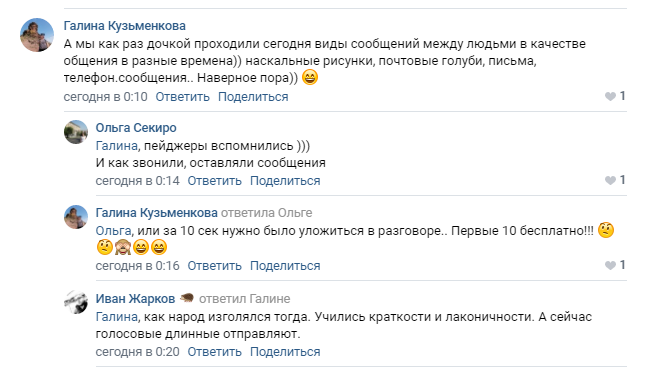Click heart icon on Ольга Секиро's comment
This screenshot has width=651, height=371.
pyautogui.click(x=610, y=181)
